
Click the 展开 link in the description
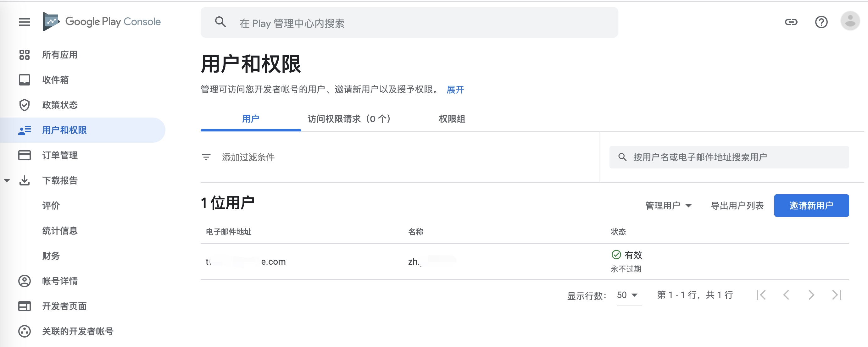click(x=455, y=90)
